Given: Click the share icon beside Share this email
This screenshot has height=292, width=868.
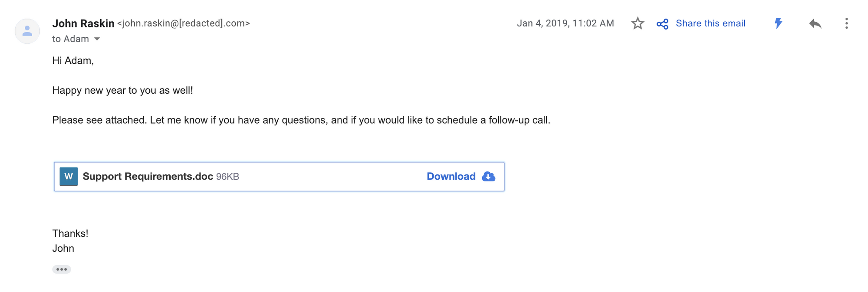Looking at the screenshot, I should [x=663, y=24].
